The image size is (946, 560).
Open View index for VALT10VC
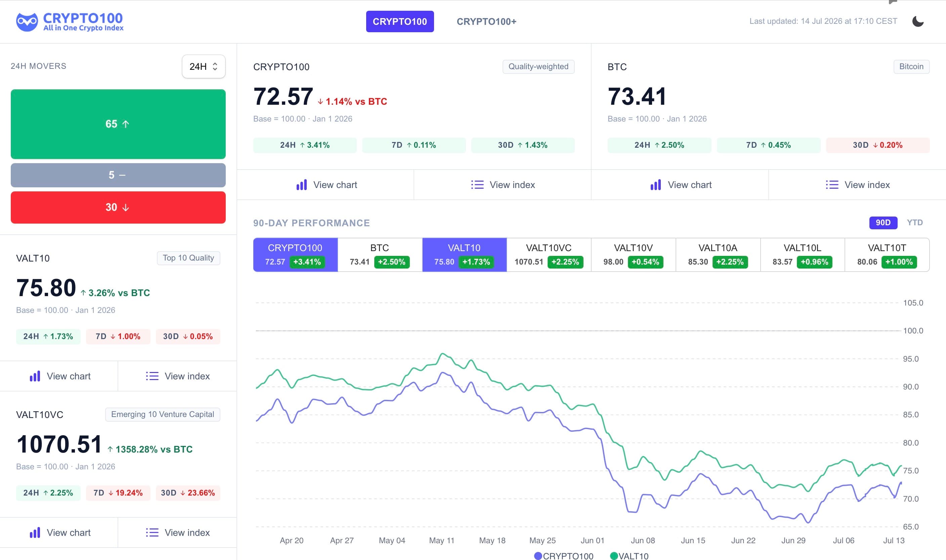pos(177,532)
